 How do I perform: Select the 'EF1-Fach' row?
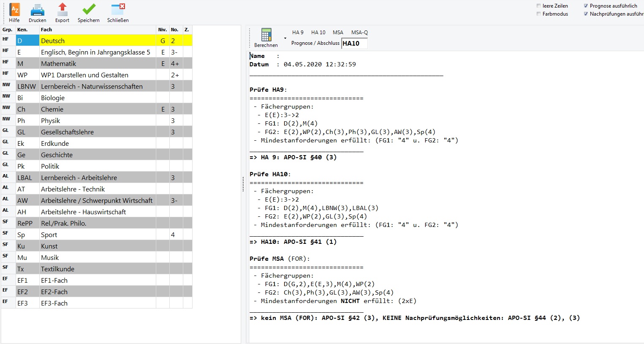pos(97,280)
